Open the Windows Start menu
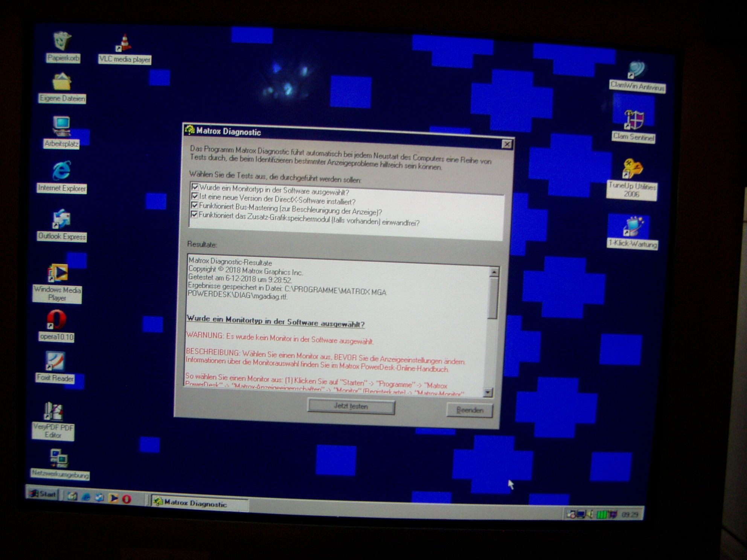The image size is (747, 560). [43, 494]
